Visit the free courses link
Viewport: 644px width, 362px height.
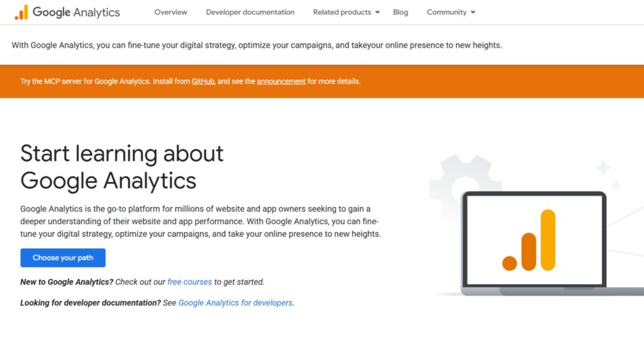pos(189,282)
